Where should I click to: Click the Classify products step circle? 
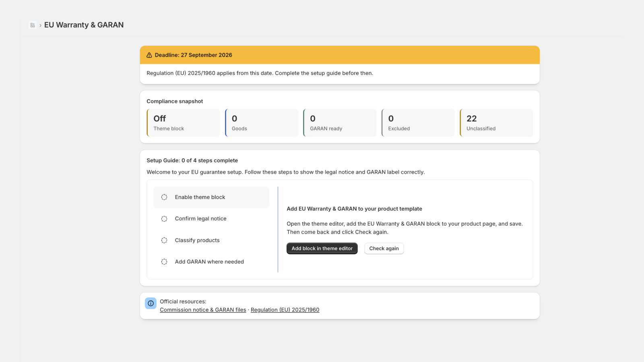(164, 240)
